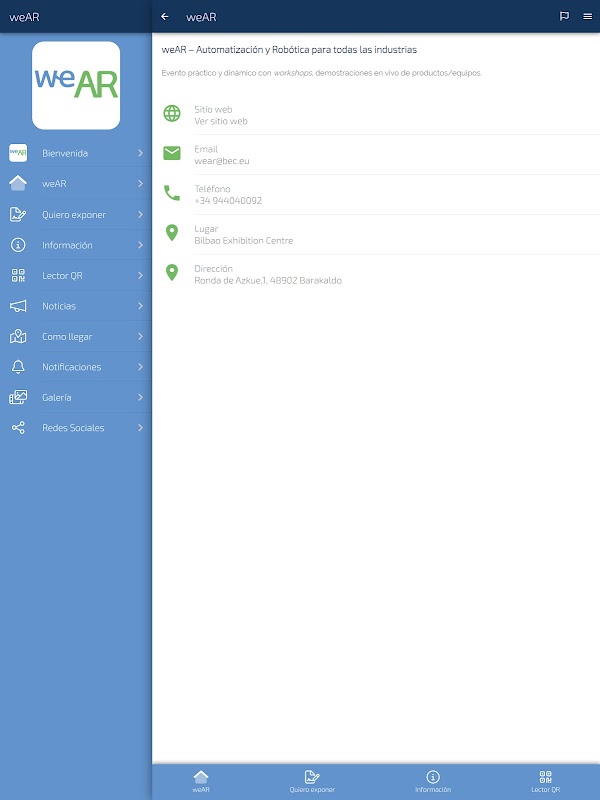
Task: Click the green envelope Email icon
Action: (172, 153)
